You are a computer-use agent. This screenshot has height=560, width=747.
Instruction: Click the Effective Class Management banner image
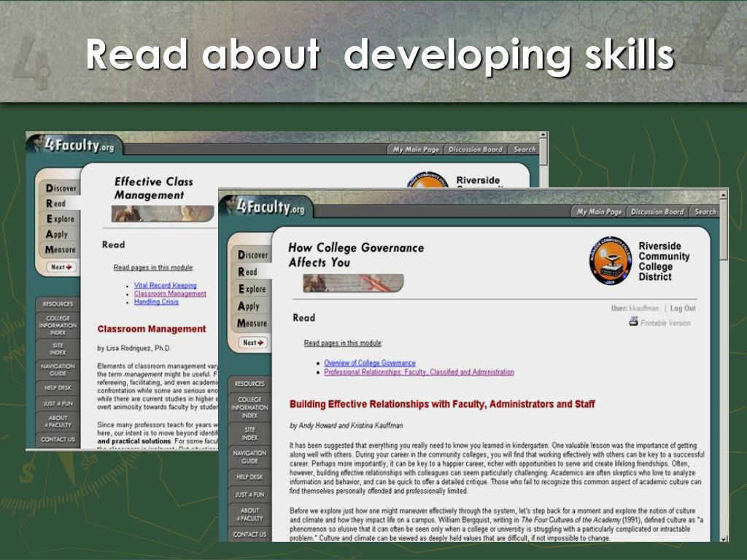point(163,214)
